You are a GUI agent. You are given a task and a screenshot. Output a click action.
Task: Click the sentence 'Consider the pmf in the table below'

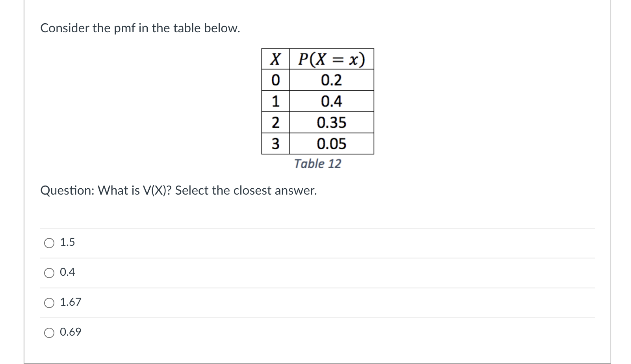140,28
